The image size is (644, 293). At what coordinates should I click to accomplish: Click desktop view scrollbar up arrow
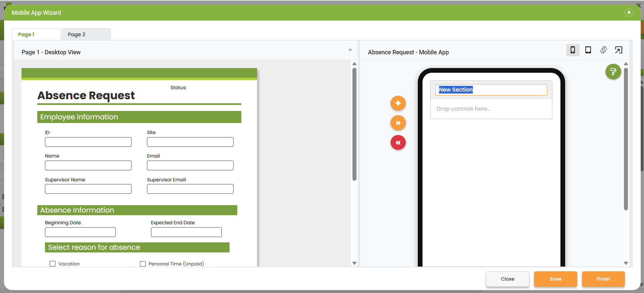point(354,64)
